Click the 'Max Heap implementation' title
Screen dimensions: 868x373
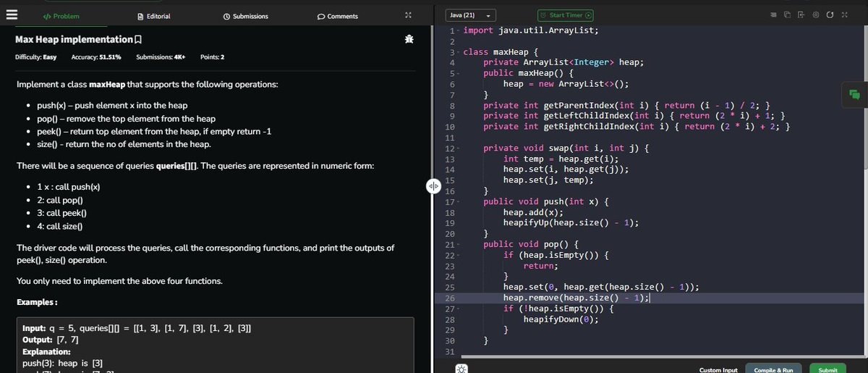[x=74, y=38]
